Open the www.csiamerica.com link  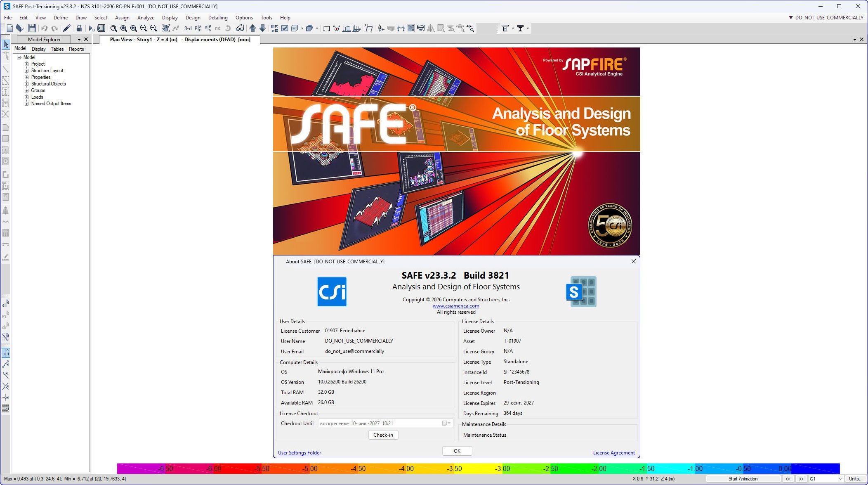(x=456, y=306)
